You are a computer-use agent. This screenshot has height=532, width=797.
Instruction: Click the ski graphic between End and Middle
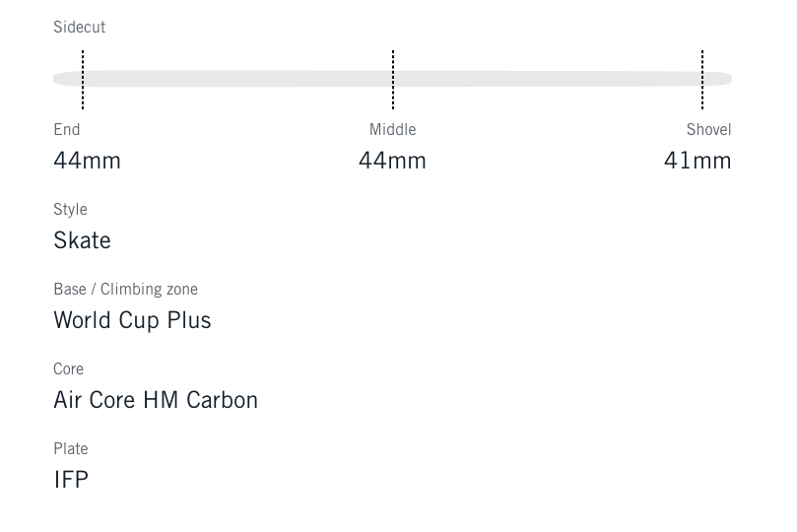(236, 79)
